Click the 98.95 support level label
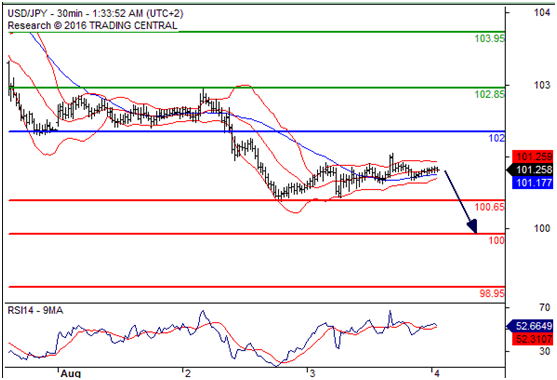The width and height of the screenshot is (557, 380). click(492, 293)
